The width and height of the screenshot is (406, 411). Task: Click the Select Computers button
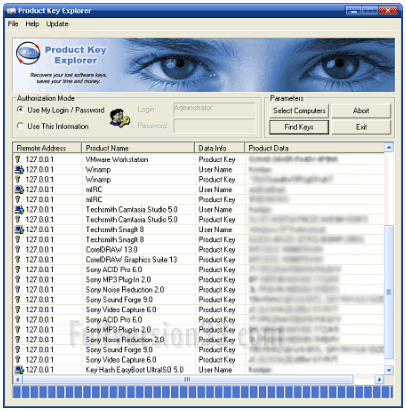tap(299, 111)
